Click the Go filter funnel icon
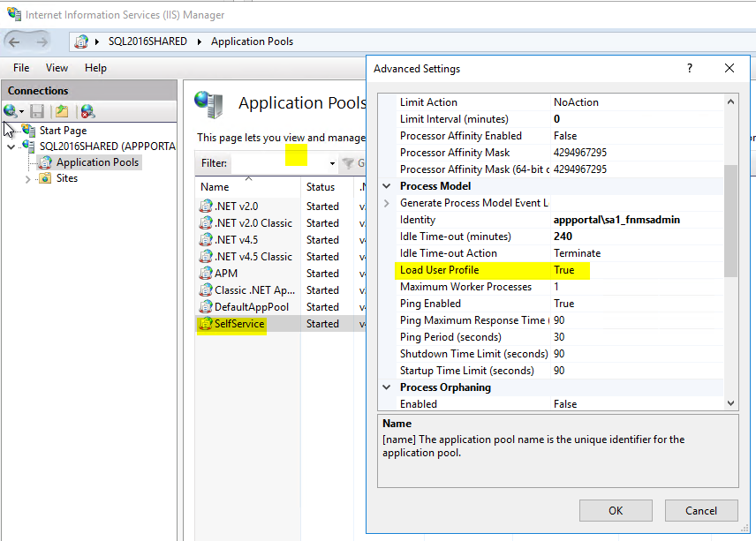 pyautogui.click(x=348, y=163)
